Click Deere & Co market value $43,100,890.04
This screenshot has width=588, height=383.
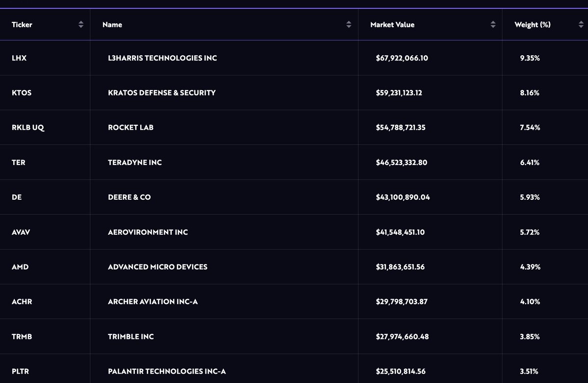click(403, 197)
